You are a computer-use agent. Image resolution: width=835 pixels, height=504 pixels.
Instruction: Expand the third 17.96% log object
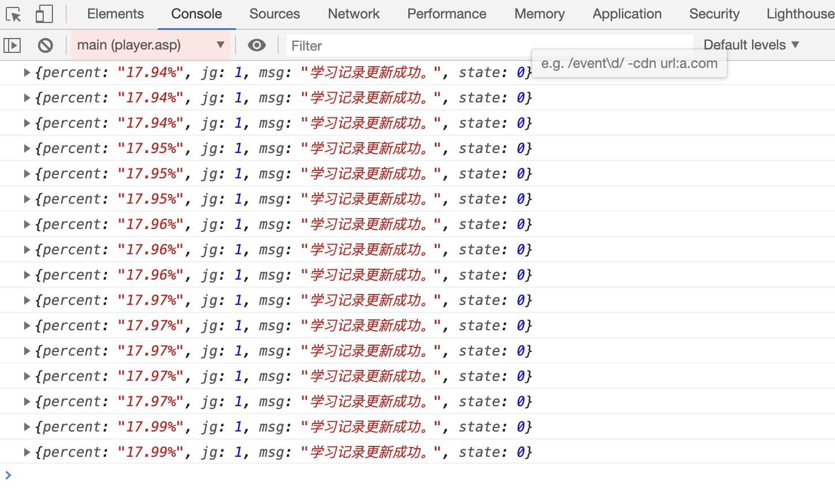coord(26,275)
